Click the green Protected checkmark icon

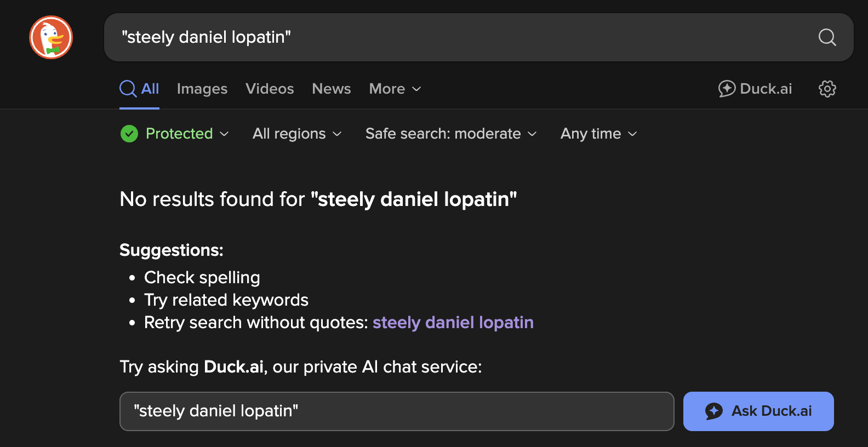coord(129,134)
